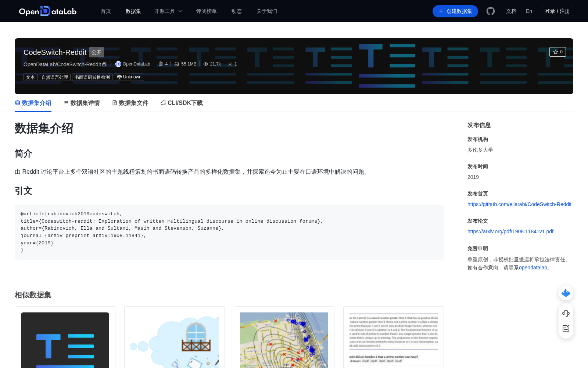Switch to the 数据集详情 tab
Viewport: 588px width, 368px height.
pyautogui.click(x=82, y=103)
